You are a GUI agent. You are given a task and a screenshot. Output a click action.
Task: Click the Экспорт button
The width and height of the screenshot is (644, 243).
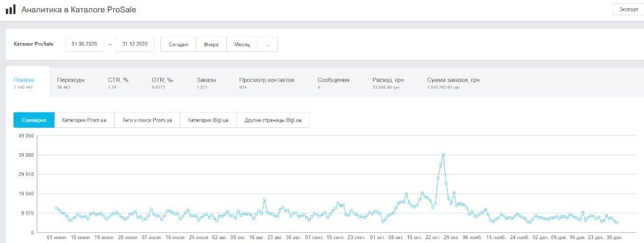pyautogui.click(x=628, y=10)
